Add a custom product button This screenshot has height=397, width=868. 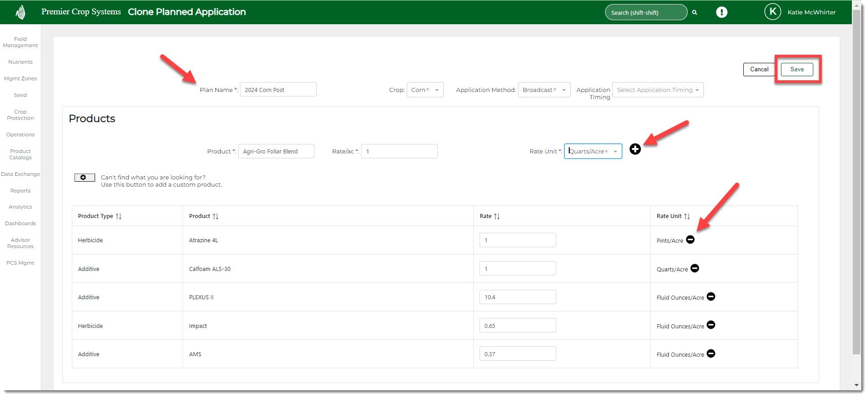point(84,178)
